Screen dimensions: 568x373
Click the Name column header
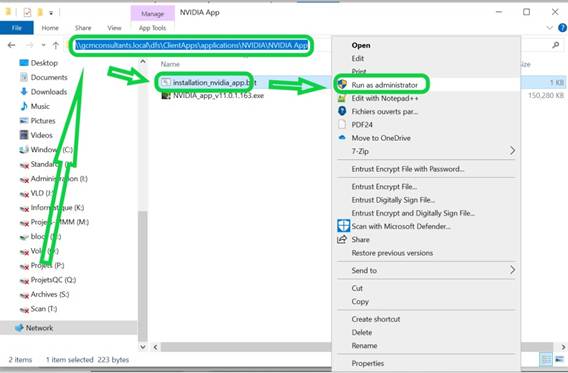[170, 64]
